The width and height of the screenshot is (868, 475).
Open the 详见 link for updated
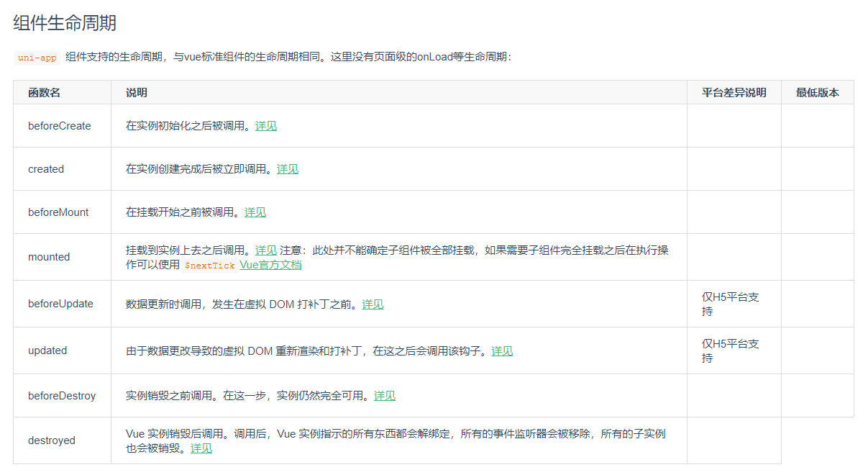[501, 350]
